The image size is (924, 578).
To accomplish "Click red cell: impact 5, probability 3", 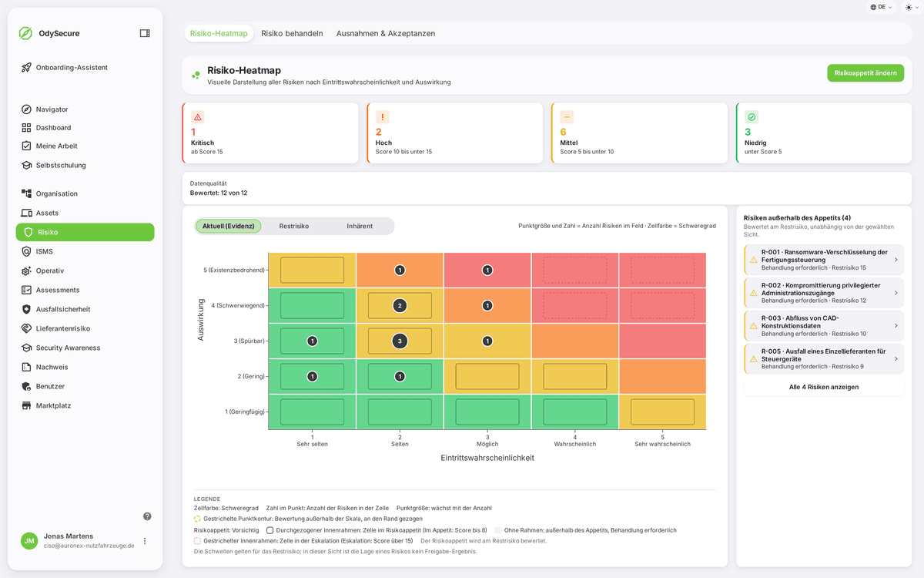I will pyautogui.click(x=487, y=270).
